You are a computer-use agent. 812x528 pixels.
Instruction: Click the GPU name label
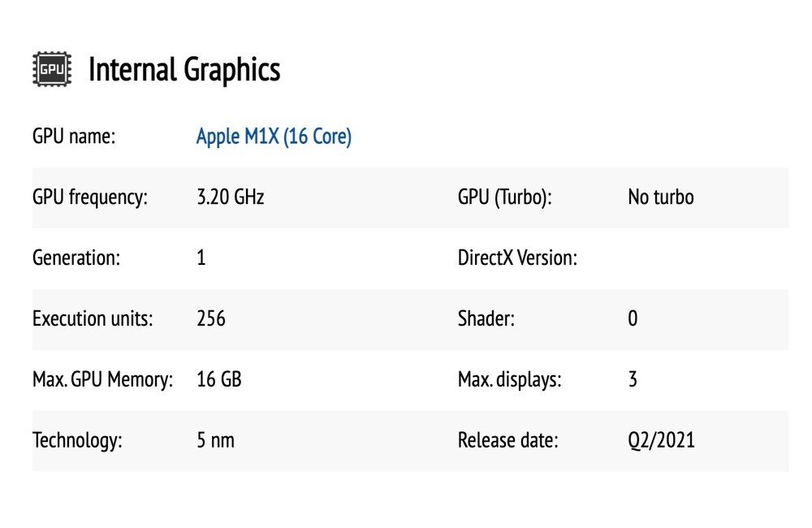(x=74, y=136)
